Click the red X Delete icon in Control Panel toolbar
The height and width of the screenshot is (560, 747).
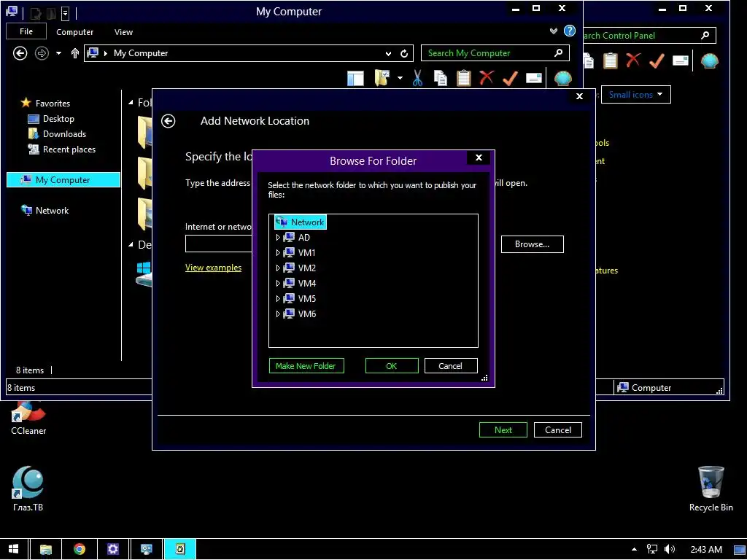pyautogui.click(x=633, y=60)
